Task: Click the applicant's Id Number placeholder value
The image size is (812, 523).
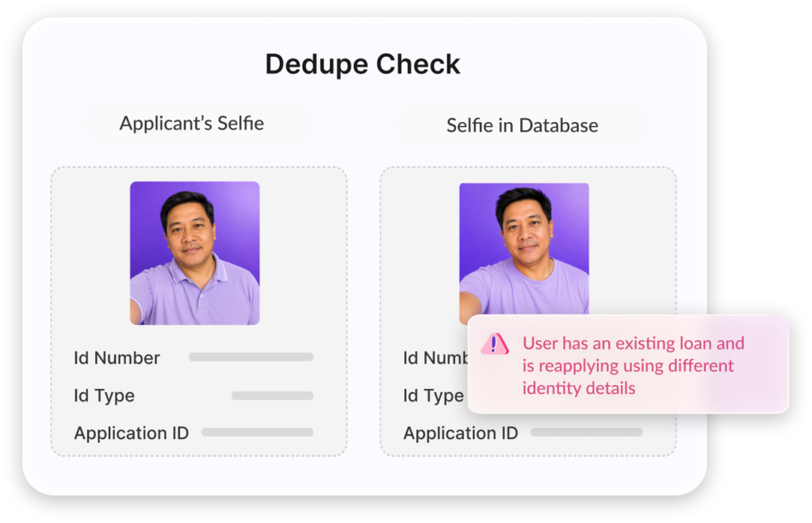Action: point(251,357)
